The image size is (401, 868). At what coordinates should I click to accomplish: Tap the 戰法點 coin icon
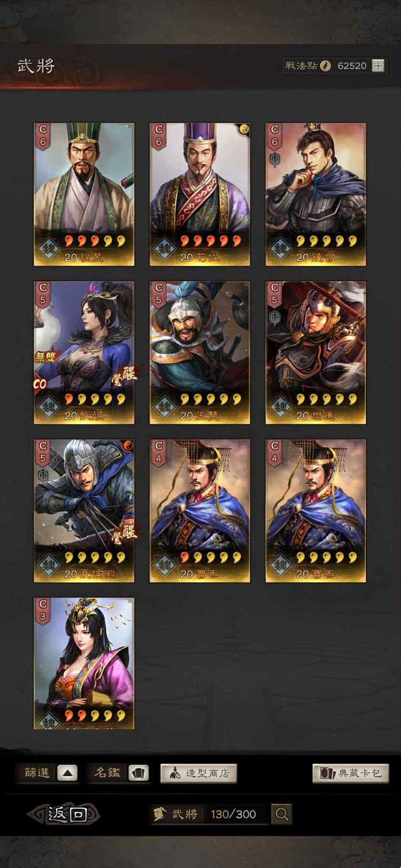pyautogui.click(x=326, y=66)
